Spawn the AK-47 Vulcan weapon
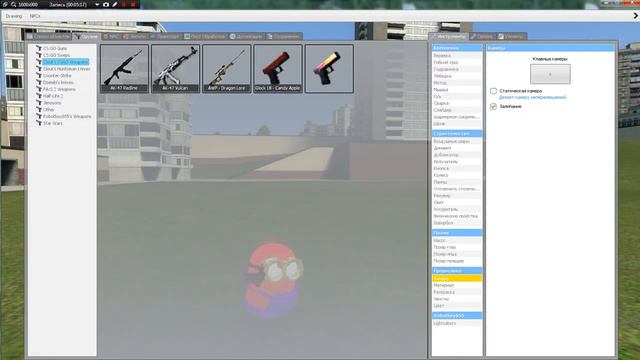The width and height of the screenshot is (640, 360). click(x=176, y=69)
